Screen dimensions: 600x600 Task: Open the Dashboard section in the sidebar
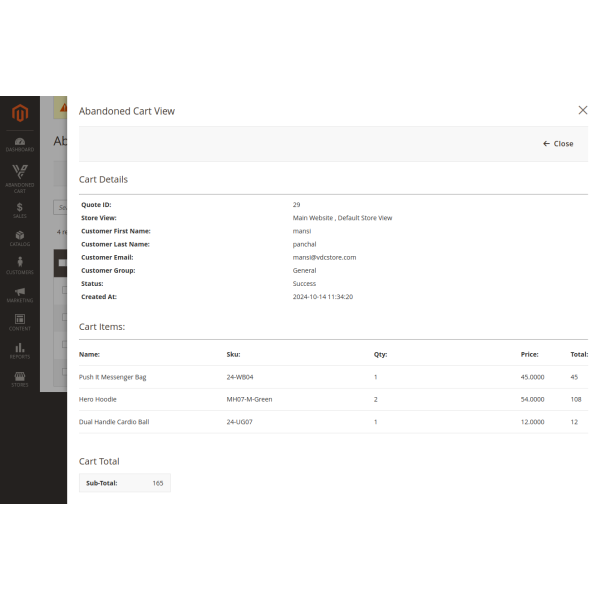[x=20, y=144]
